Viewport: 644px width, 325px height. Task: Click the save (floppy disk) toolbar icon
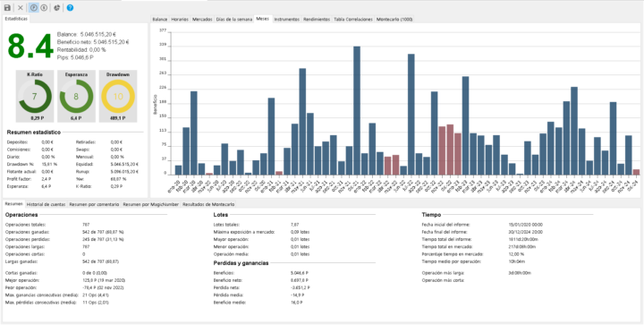(x=7, y=7)
